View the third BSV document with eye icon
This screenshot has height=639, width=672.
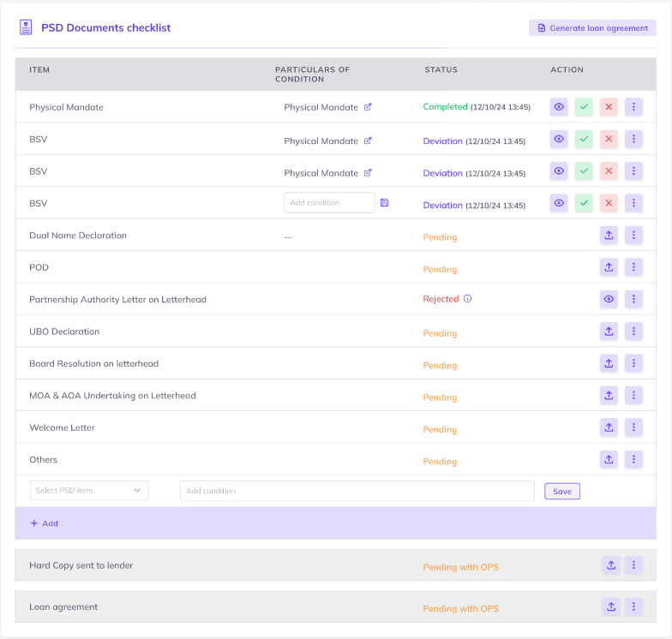coord(559,203)
